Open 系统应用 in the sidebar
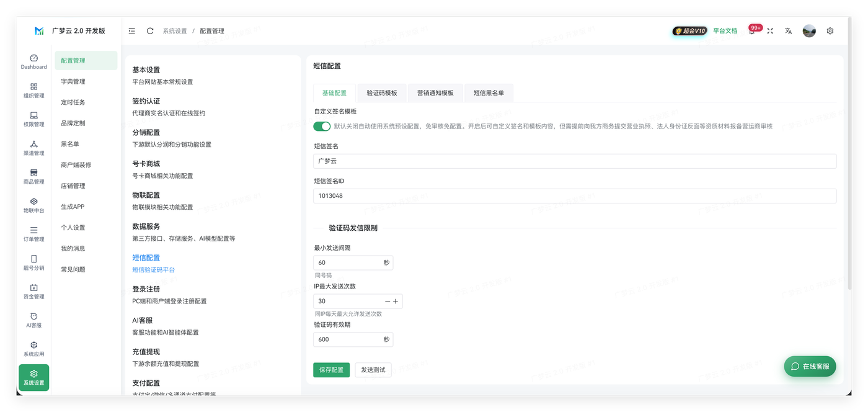 coord(33,349)
